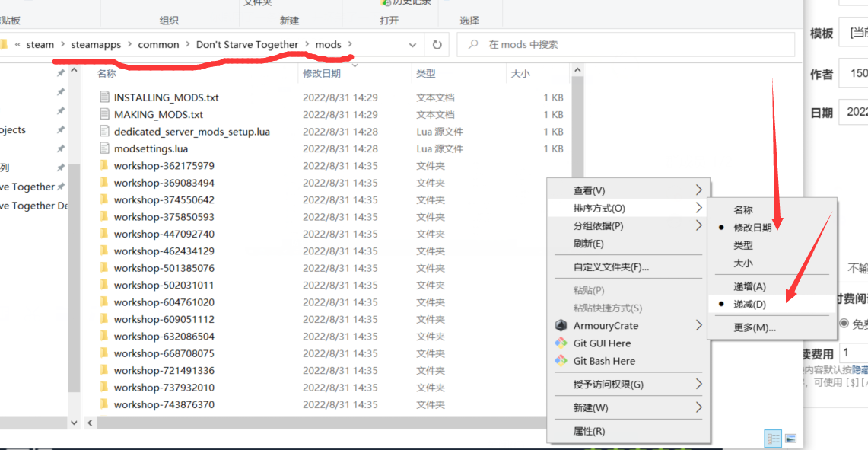Go to the common breadcrumb folder

coord(158,45)
